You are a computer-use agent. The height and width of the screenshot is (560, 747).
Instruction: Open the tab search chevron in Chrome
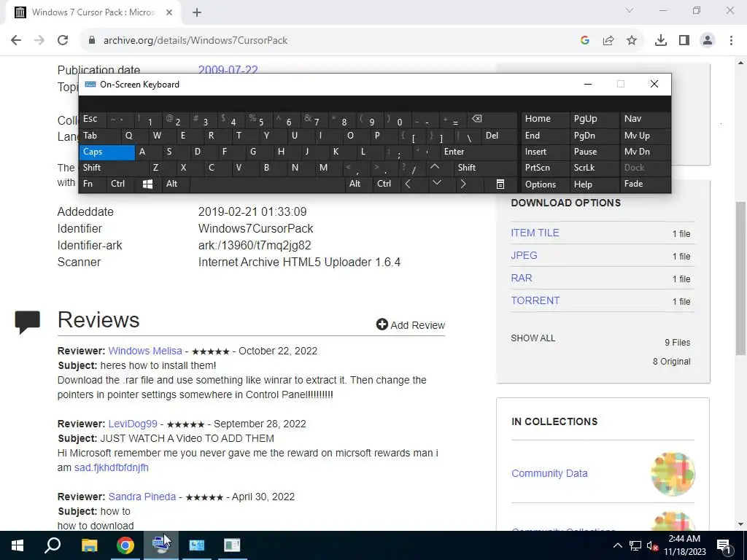[x=630, y=10]
